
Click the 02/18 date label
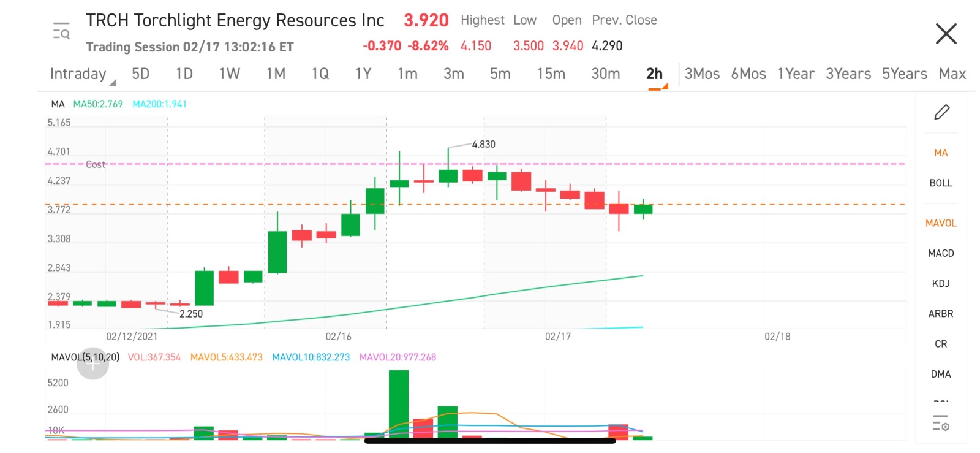777,337
